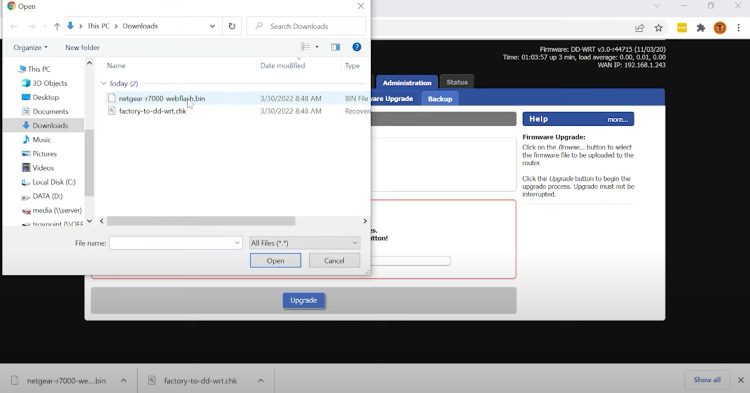The image size is (750, 393).
Task: Click the Cancel button
Action: (334, 261)
